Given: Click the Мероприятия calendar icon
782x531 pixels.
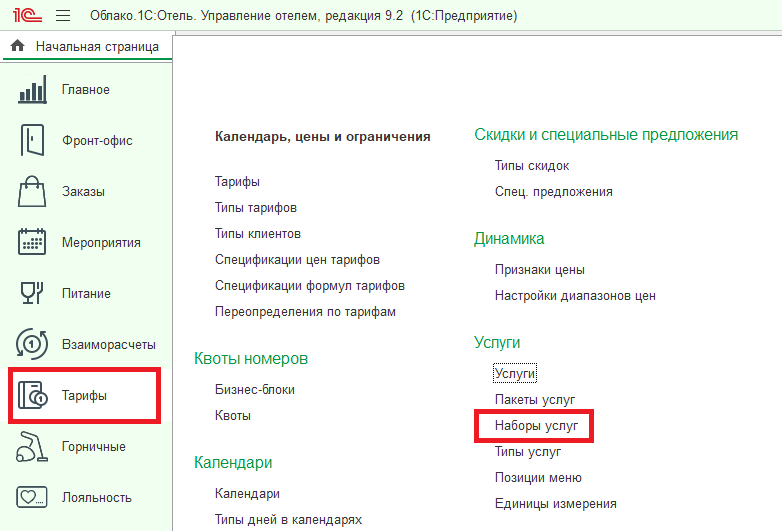Looking at the screenshot, I should pyautogui.click(x=32, y=242).
